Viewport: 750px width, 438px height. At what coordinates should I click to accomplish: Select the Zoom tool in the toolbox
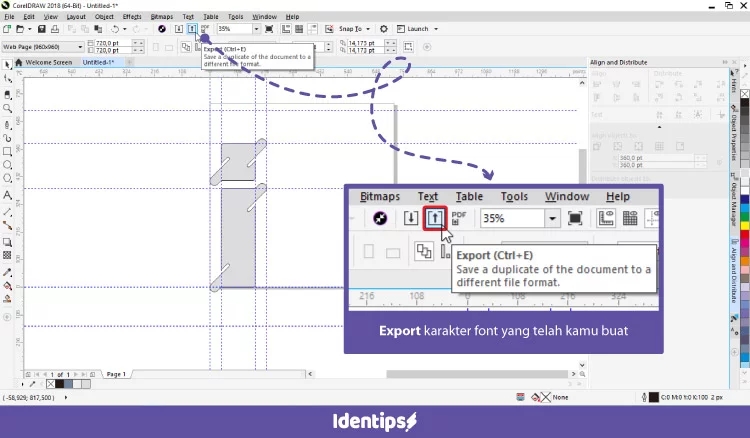(8, 107)
